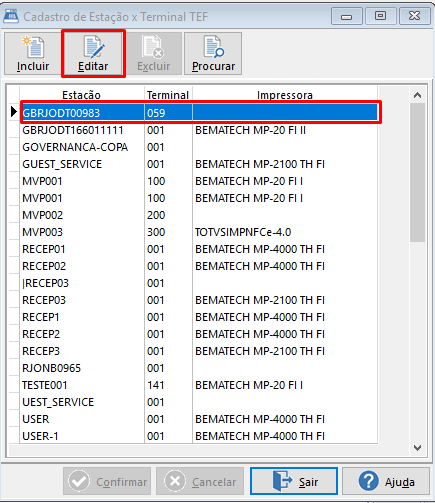Select the GOVERNANCA-COPA row
Image resolution: width=435 pixels, height=503 pixels.
[x=199, y=147]
